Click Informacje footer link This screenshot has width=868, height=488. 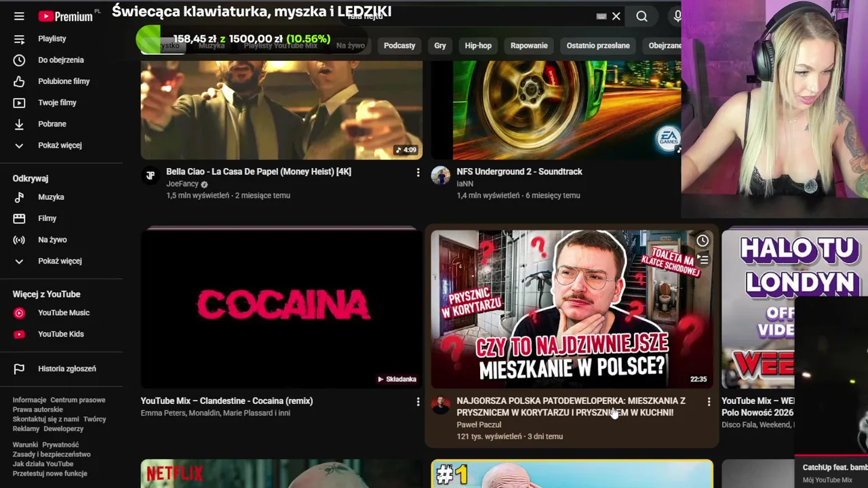29,400
